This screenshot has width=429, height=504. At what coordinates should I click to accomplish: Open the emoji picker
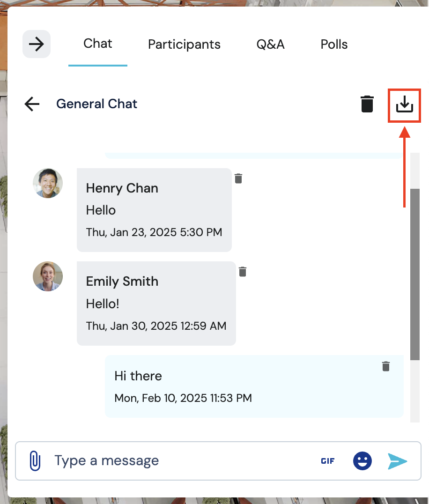pyautogui.click(x=362, y=461)
